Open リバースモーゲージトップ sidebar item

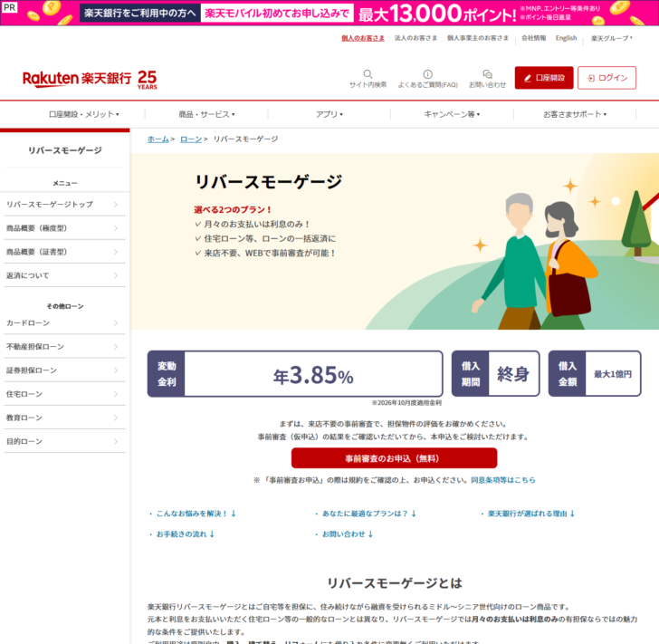pos(65,205)
